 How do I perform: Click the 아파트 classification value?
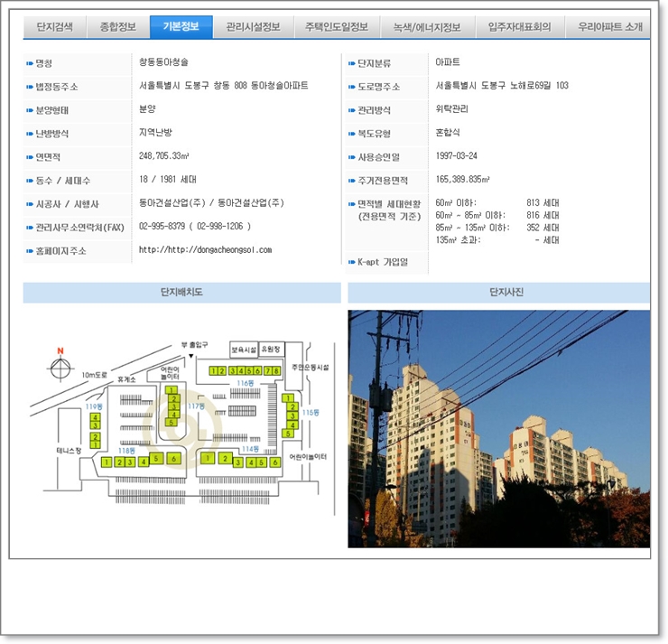tap(448, 62)
